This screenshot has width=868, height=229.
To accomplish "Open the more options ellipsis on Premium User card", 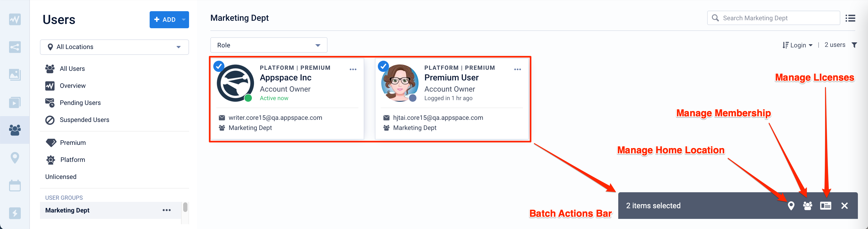I will click(x=517, y=69).
